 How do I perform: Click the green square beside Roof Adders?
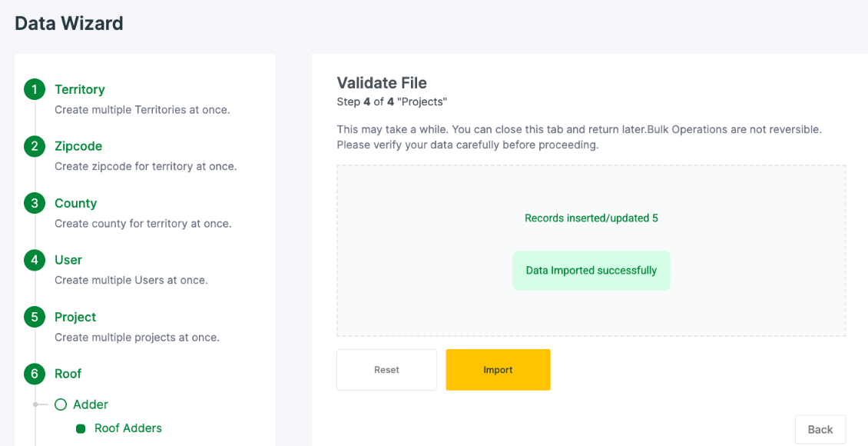[x=81, y=429]
